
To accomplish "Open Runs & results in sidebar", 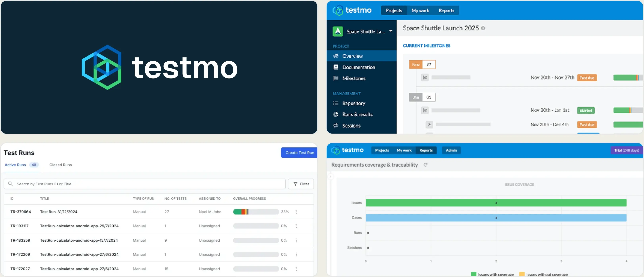I will pyautogui.click(x=362, y=114).
